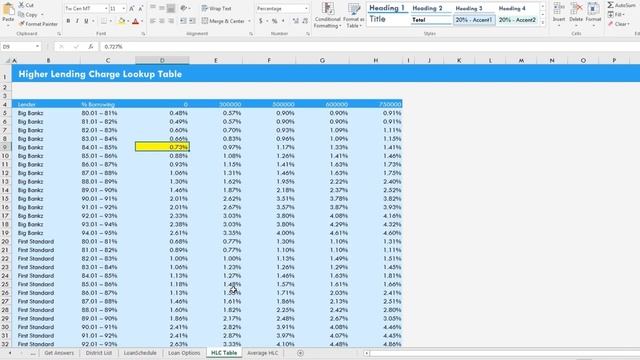Center cell text horizontally
The image size is (640, 360).
pos(162,21)
